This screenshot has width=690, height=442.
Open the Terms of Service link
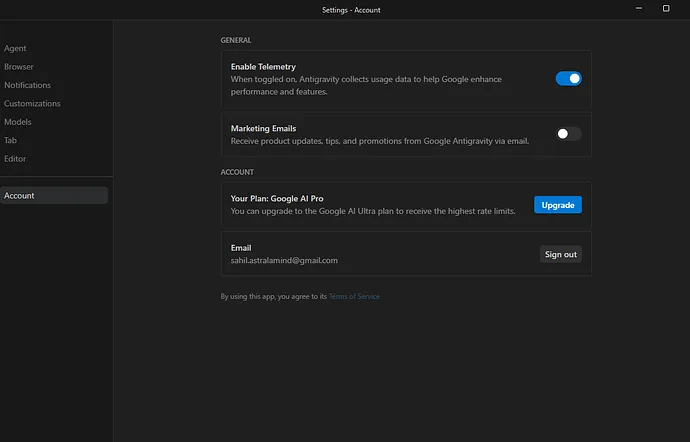click(354, 297)
